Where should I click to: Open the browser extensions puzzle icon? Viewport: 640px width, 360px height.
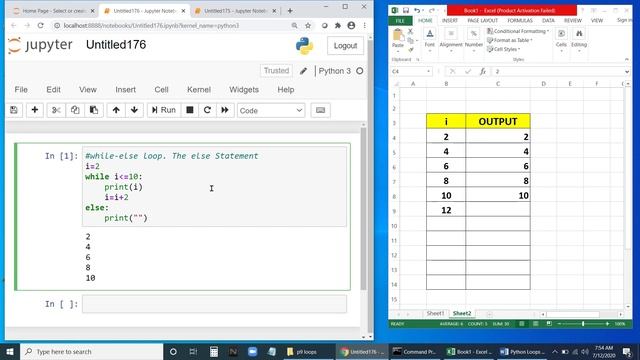pyautogui.click(x=338, y=26)
